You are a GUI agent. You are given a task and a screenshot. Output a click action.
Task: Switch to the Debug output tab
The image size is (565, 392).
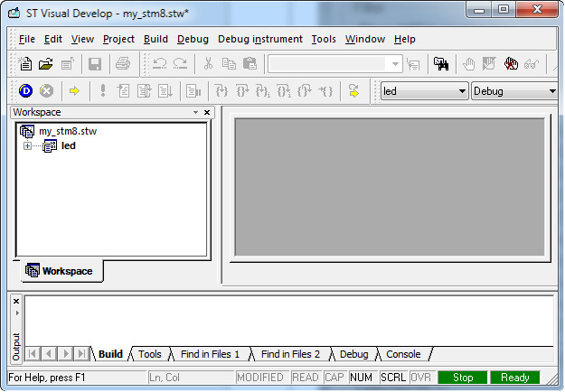click(353, 354)
